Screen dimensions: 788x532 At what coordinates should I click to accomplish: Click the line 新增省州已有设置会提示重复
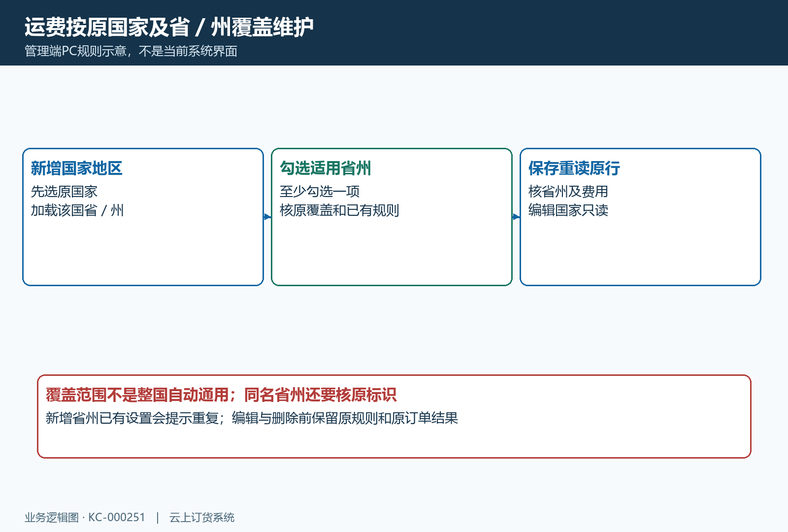pyautogui.click(x=132, y=418)
